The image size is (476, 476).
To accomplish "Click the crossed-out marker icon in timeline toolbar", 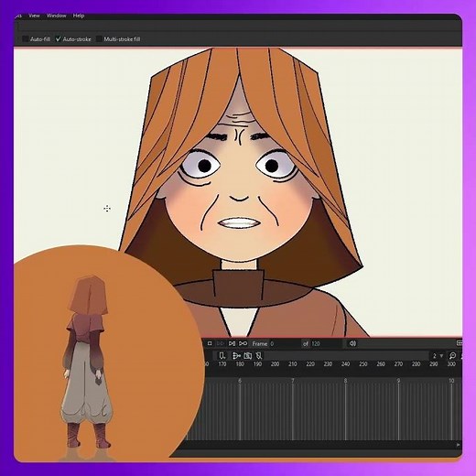I will coord(259,355).
